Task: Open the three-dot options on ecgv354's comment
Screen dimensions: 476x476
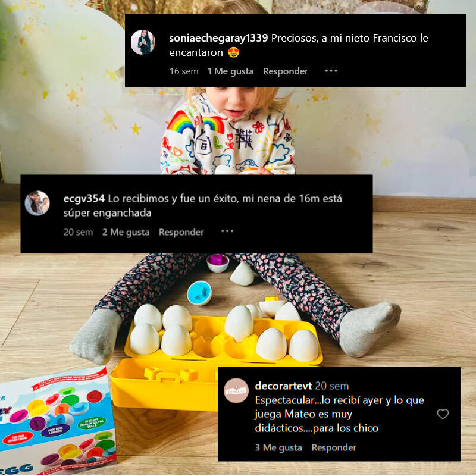Action: coord(227,231)
